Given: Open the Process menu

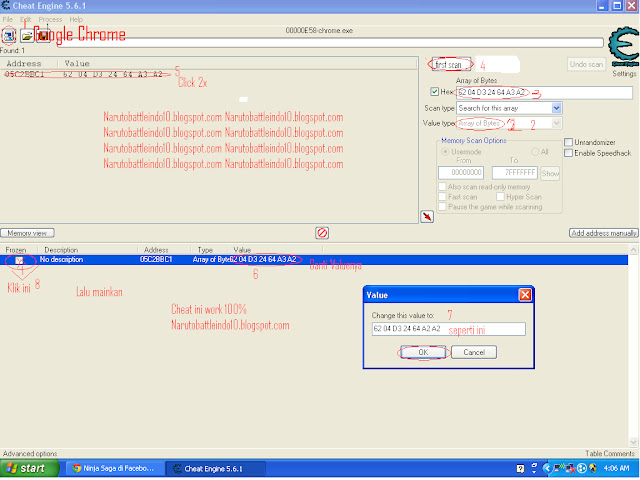Looking at the screenshot, I should point(50,19).
